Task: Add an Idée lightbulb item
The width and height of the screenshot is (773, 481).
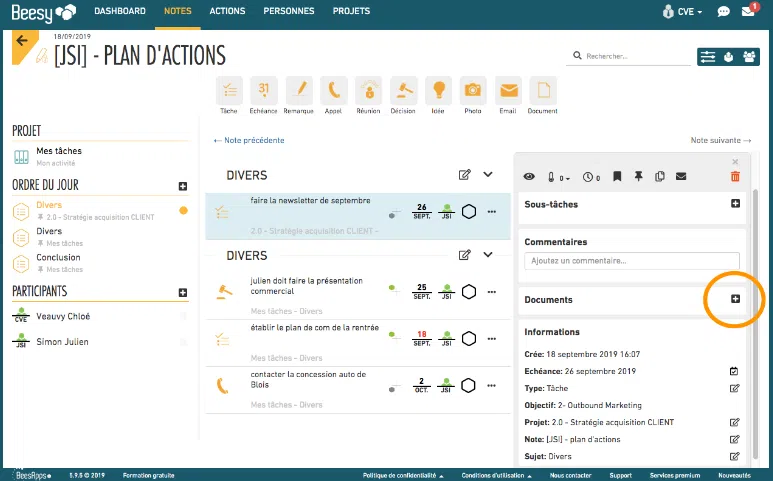Action: (438, 95)
